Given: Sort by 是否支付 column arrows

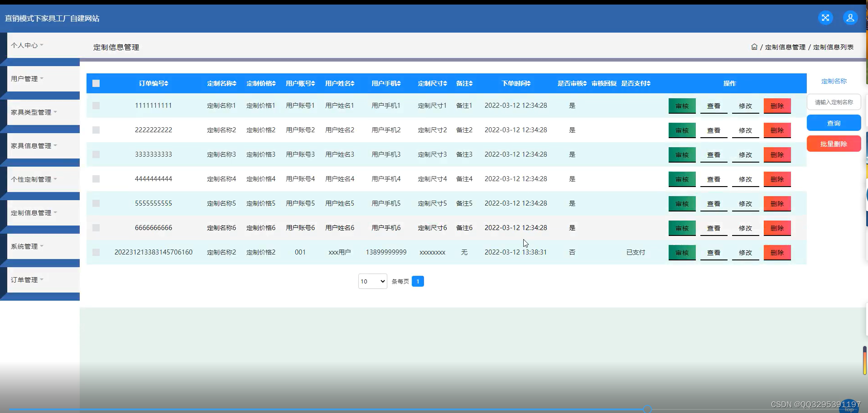Looking at the screenshot, I should (649, 83).
